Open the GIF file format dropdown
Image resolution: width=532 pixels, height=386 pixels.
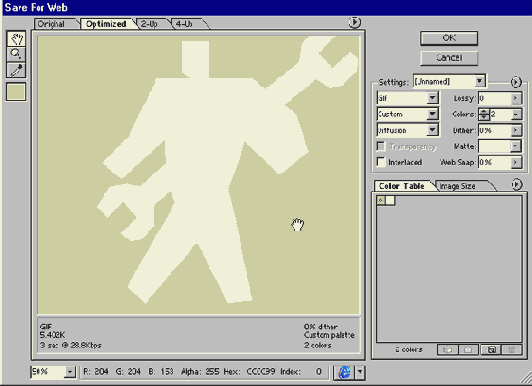[x=408, y=98]
